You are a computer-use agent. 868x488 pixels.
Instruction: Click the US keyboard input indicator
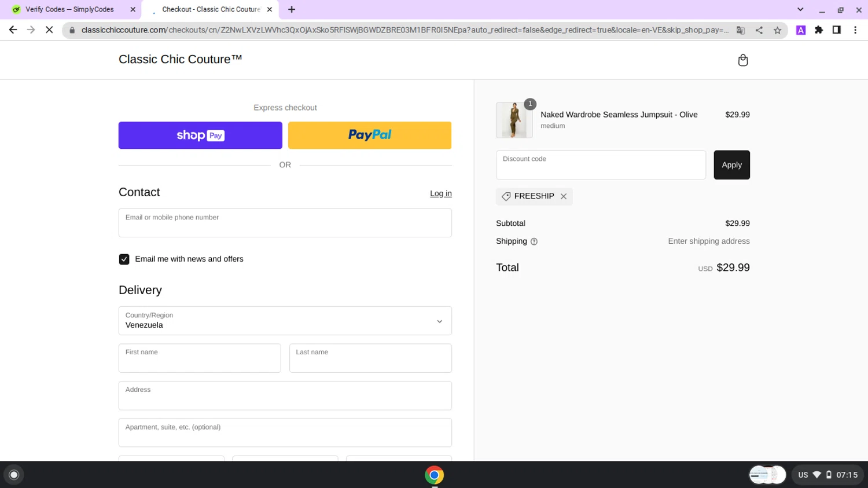(803, 475)
